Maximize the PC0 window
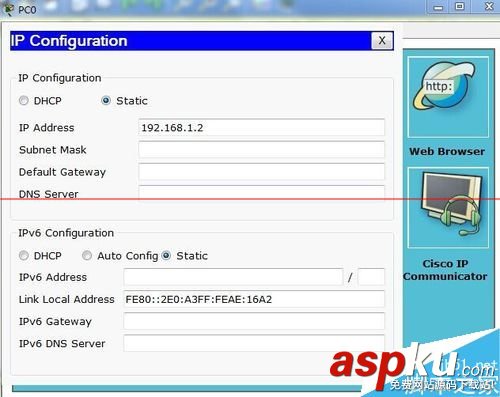500x397 pixels. point(460,7)
